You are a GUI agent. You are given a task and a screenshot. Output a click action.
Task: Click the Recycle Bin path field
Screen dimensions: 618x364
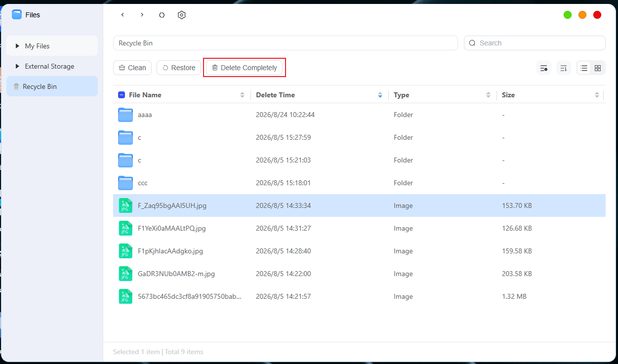(x=286, y=43)
